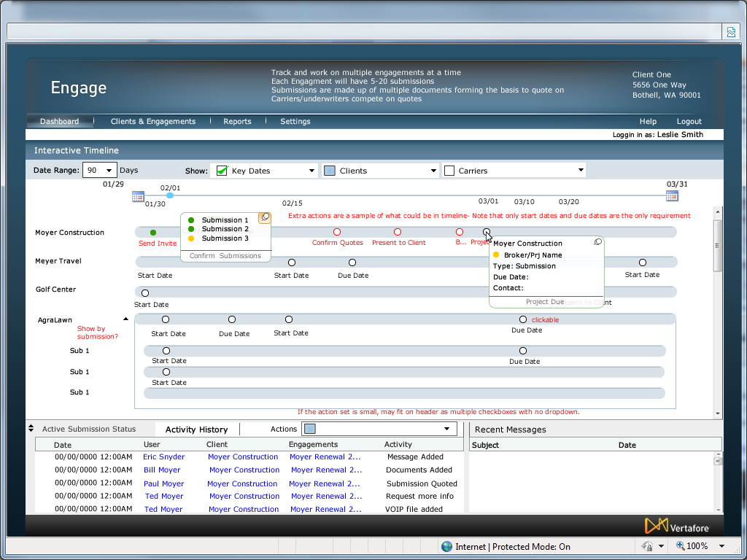The height and width of the screenshot is (560, 747).
Task: Toggle the Clients checkbox
Action: point(330,171)
